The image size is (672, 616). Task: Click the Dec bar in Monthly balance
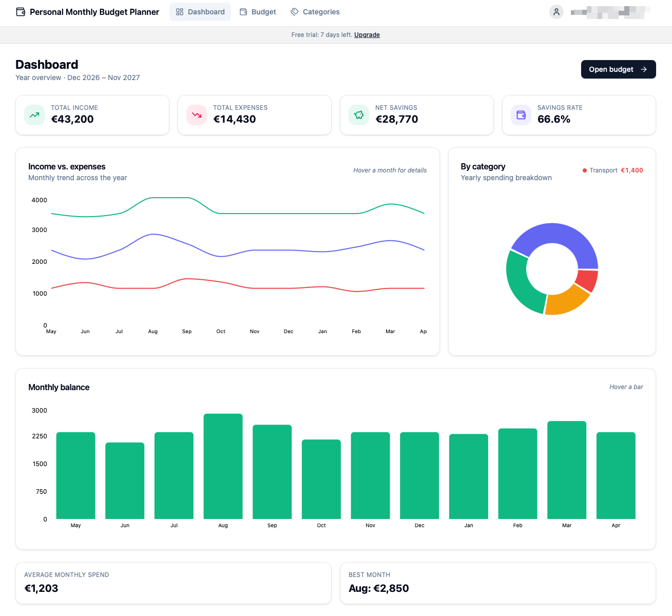[419, 475]
